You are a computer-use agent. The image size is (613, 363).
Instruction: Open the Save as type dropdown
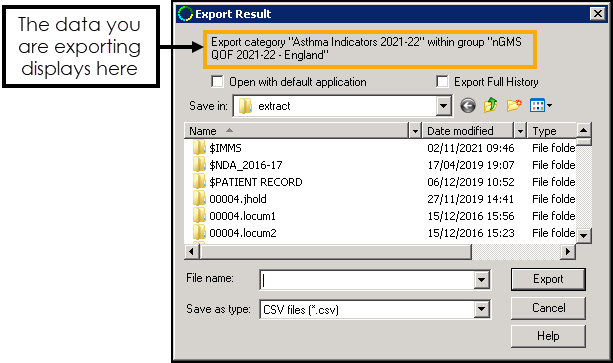pyautogui.click(x=481, y=309)
